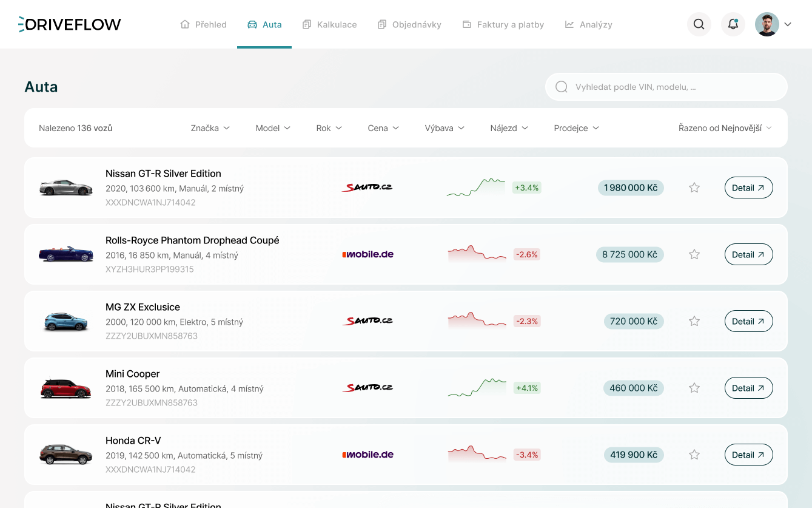Expand the Značka filter dropdown
Screen dimensions: 812x508
pyautogui.click(x=210, y=128)
